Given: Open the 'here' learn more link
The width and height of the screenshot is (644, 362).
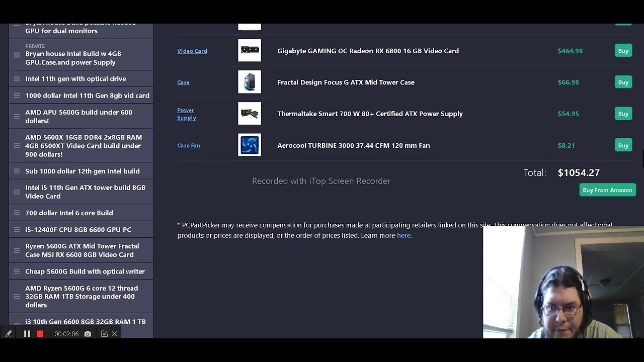Looking at the screenshot, I should coord(404,235).
